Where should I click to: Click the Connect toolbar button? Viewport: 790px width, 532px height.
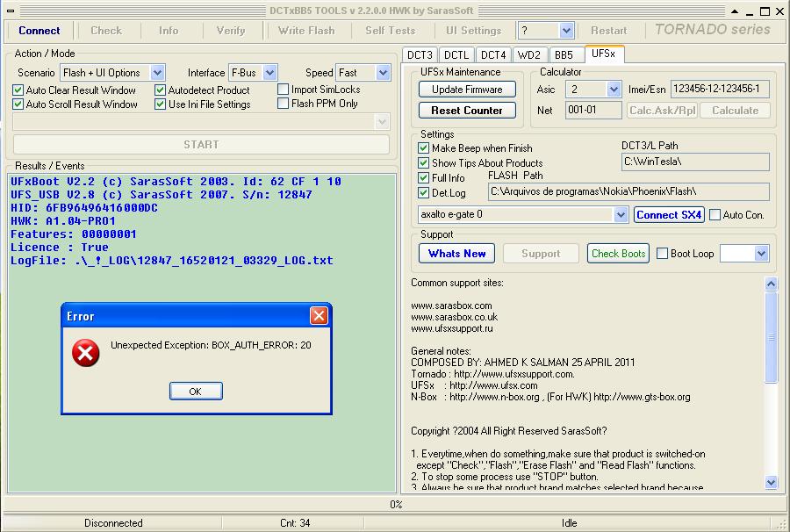pos(39,30)
